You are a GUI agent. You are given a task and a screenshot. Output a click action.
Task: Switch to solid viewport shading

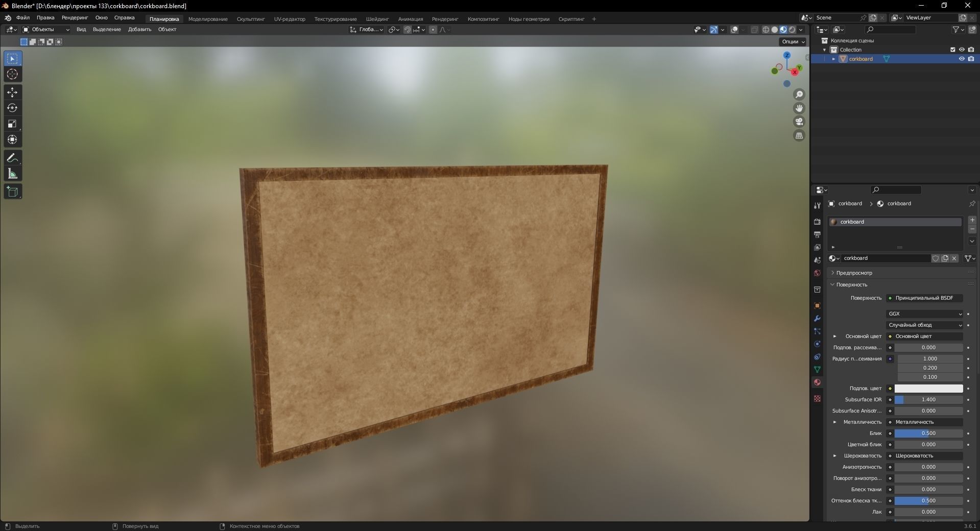coord(774,30)
